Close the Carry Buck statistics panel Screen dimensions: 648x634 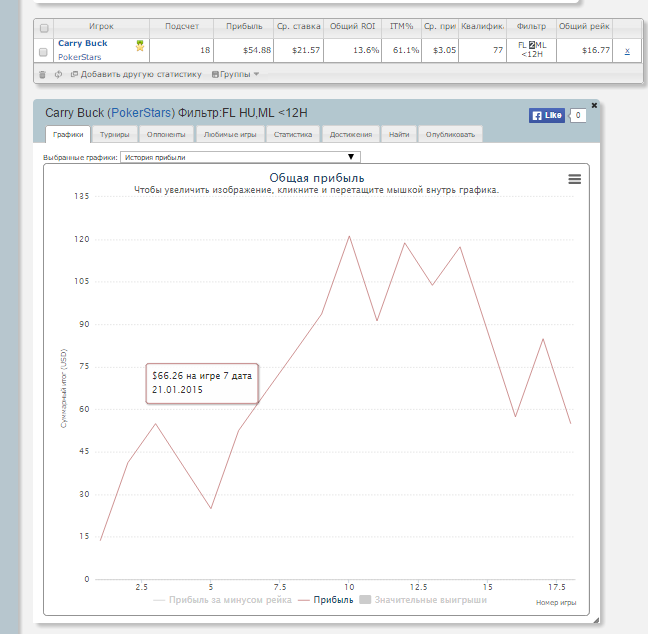594,105
